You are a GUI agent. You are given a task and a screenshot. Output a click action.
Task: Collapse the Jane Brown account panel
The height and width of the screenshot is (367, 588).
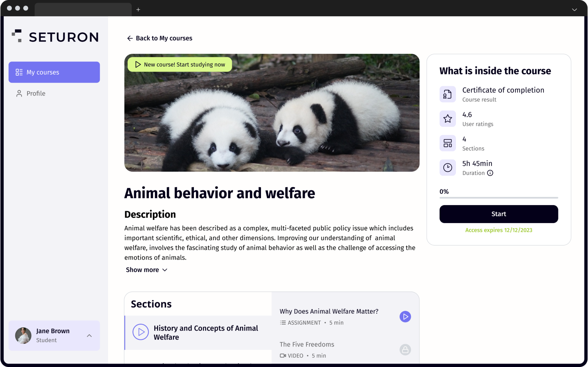pyautogui.click(x=89, y=336)
